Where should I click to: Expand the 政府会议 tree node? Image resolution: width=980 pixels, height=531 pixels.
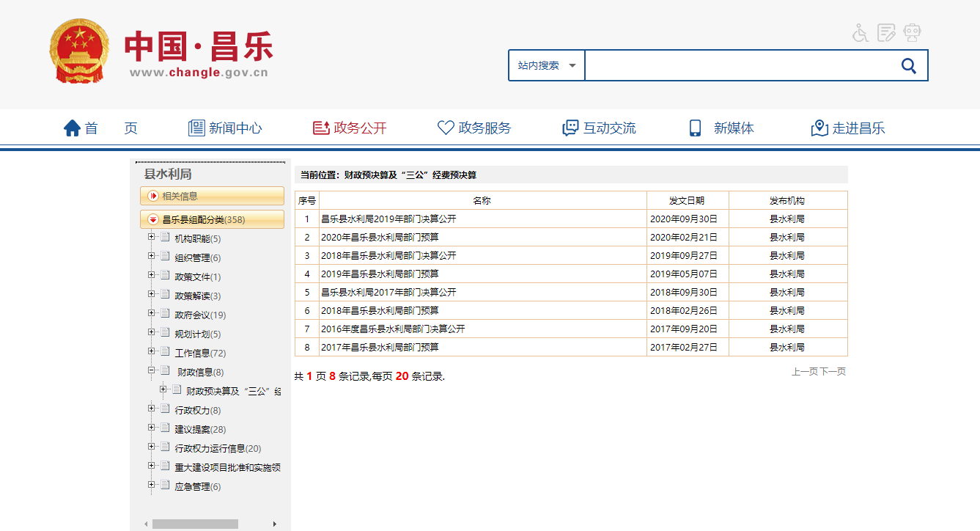[x=152, y=313]
